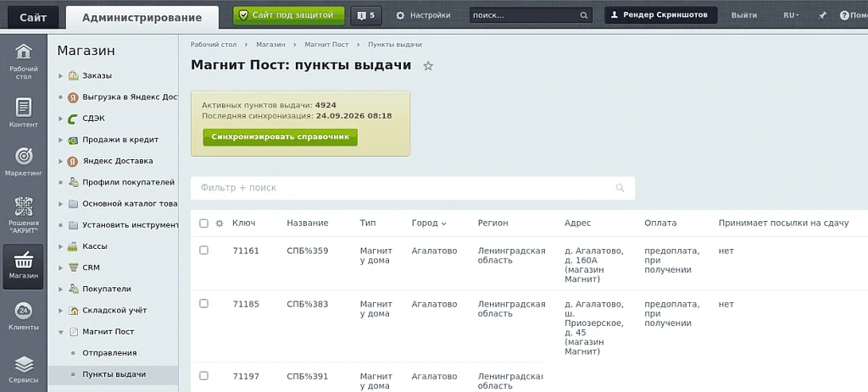The height and width of the screenshot is (392, 868).
Task: Expand the CRM tree node
Action: coord(61,268)
